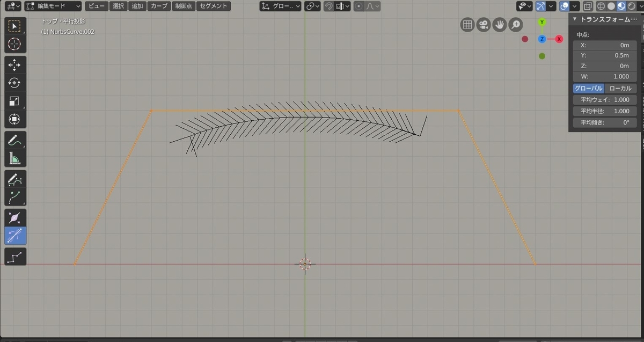Open the editor type dropdown
Image resolution: width=644 pixels, height=342 pixels.
[13, 6]
